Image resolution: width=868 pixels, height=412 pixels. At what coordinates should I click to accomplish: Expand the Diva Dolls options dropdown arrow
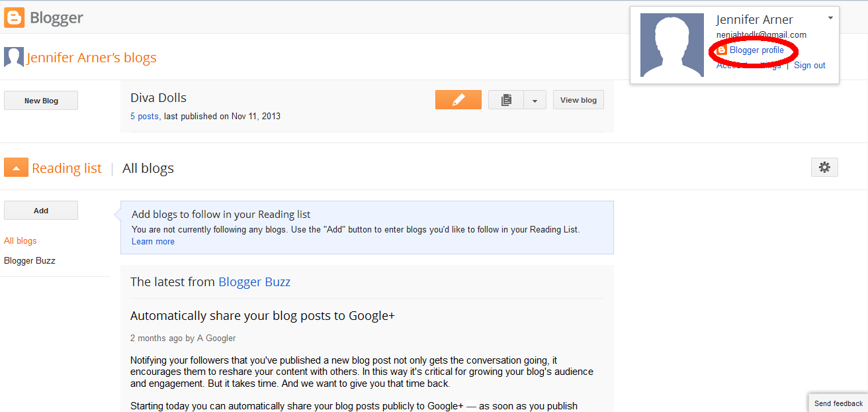[x=535, y=100]
